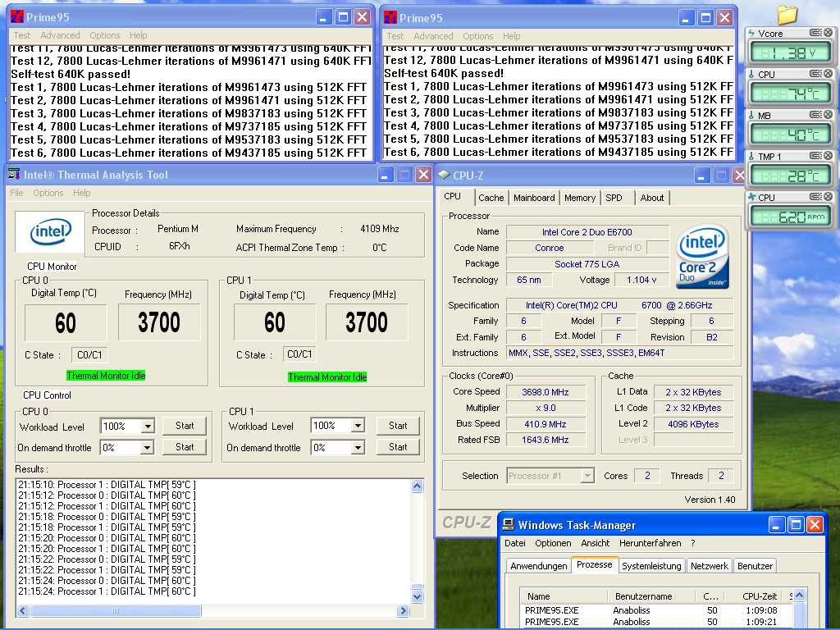Close the CPU temperature gadget

pyautogui.click(x=829, y=73)
